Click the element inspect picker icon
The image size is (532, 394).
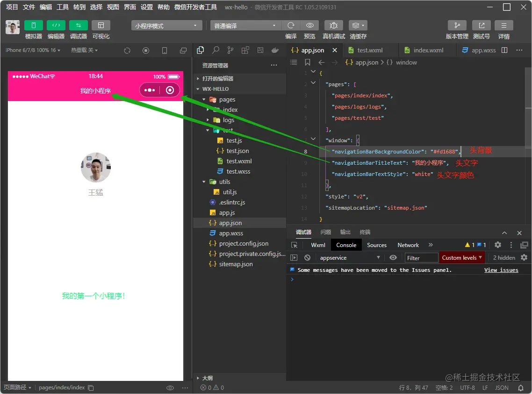click(294, 245)
